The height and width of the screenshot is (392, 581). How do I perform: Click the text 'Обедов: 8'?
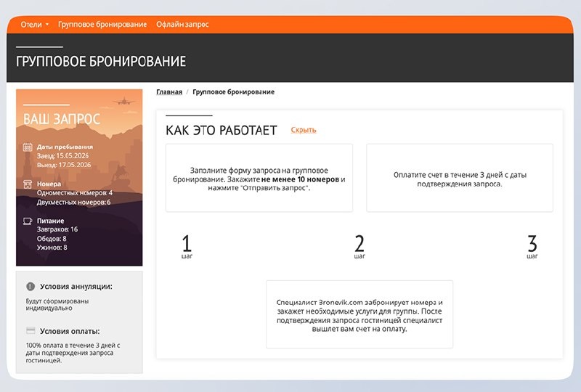pos(52,239)
